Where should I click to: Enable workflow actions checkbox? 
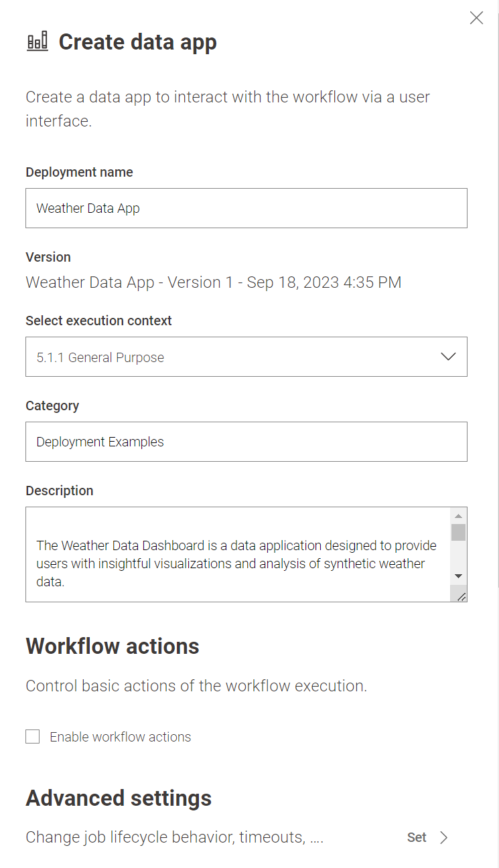coord(33,737)
